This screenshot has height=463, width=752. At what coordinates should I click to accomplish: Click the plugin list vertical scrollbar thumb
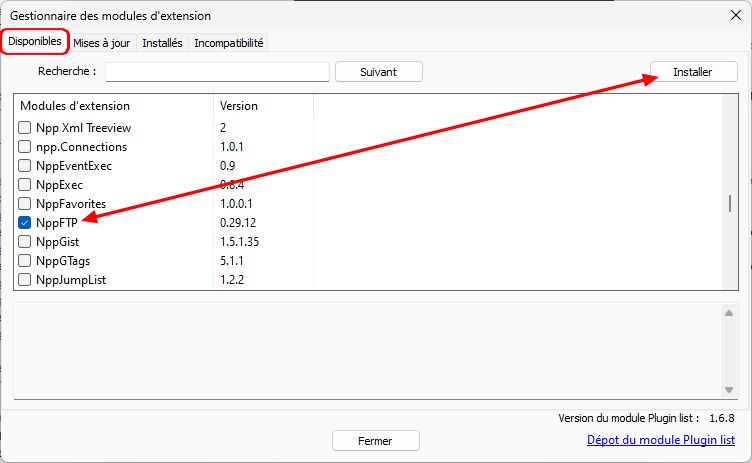pos(730,203)
